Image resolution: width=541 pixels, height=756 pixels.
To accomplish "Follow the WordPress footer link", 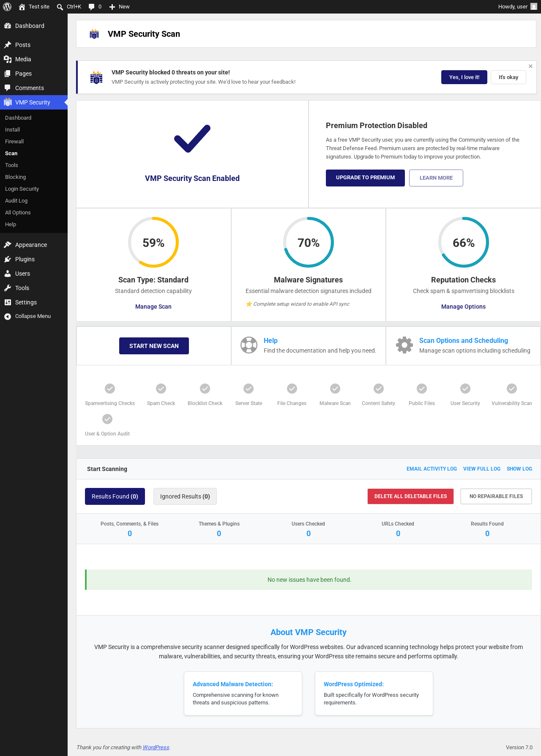I will (x=156, y=748).
